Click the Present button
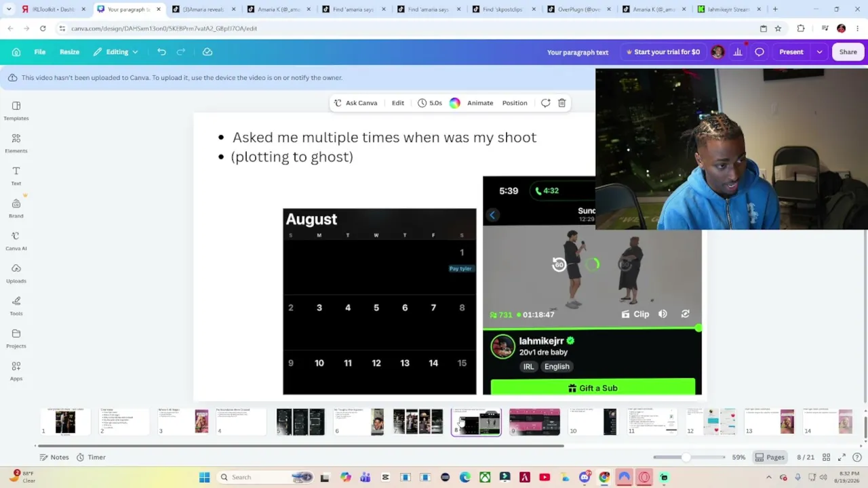 pyautogui.click(x=791, y=52)
